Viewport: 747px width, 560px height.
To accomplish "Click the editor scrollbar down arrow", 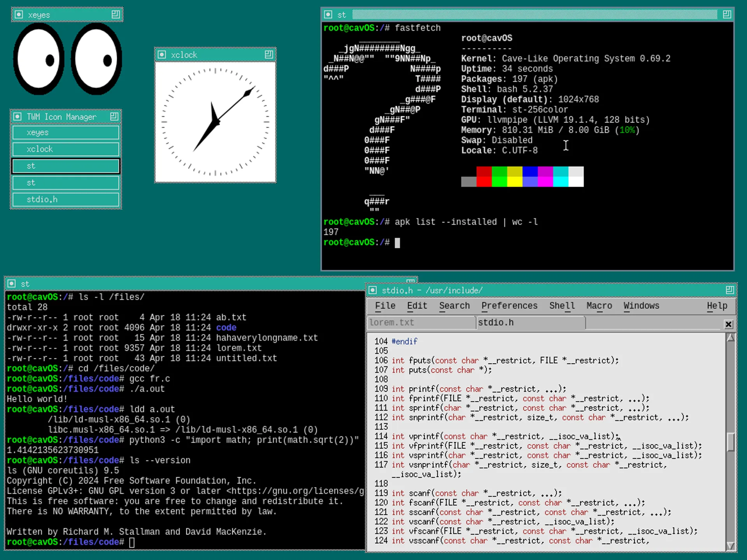I will point(731,546).
